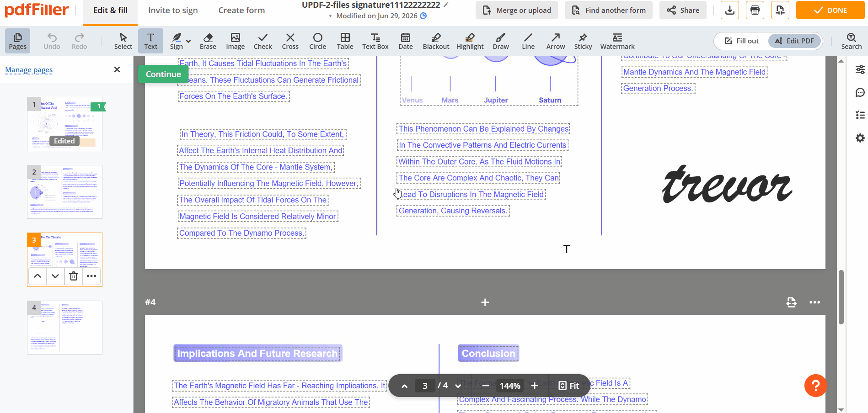Open right sidebar settings gear
Viewport: 868px width, 413px height.
click(x=860, y=138)
